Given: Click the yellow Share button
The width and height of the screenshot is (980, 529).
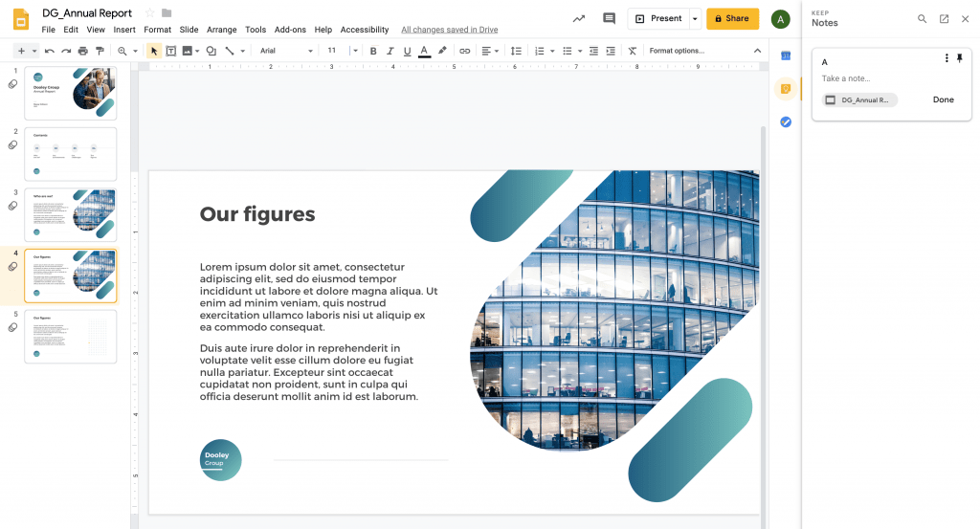Looking at the screenshot, I should 732,19.
